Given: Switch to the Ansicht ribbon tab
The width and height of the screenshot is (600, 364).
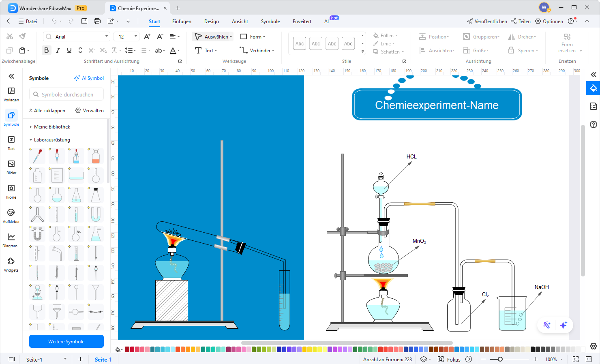Looking at the screenshot, I should tap(240, 21).
